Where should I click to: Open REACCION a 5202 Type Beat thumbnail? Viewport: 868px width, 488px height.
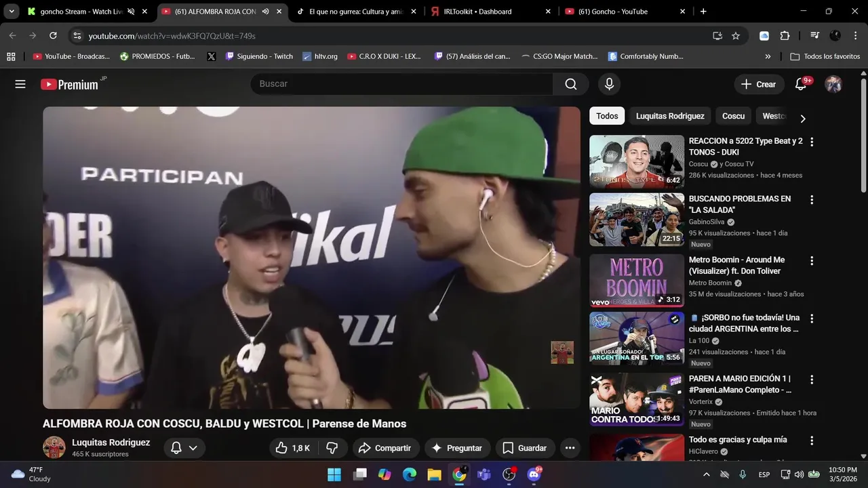click(x=637, y=161)
